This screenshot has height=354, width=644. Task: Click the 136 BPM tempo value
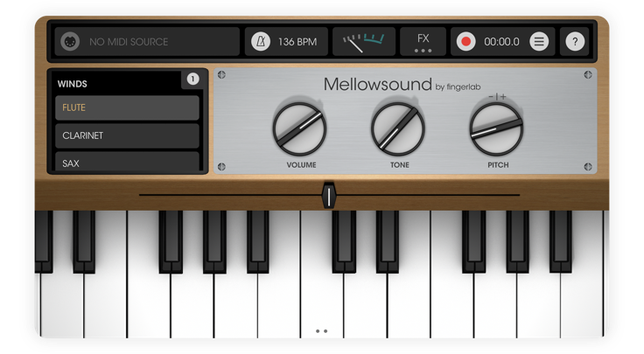pyautogui.click(x=297, y=42)
